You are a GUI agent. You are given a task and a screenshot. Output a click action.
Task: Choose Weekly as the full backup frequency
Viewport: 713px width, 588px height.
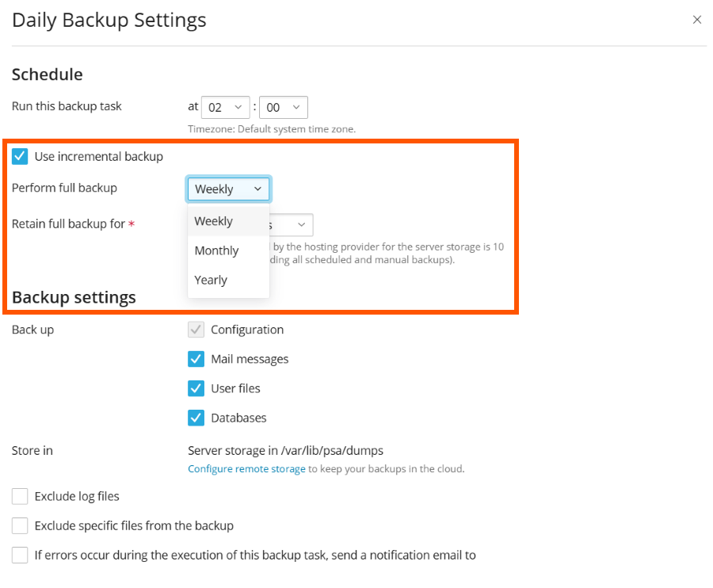point(212,221)
